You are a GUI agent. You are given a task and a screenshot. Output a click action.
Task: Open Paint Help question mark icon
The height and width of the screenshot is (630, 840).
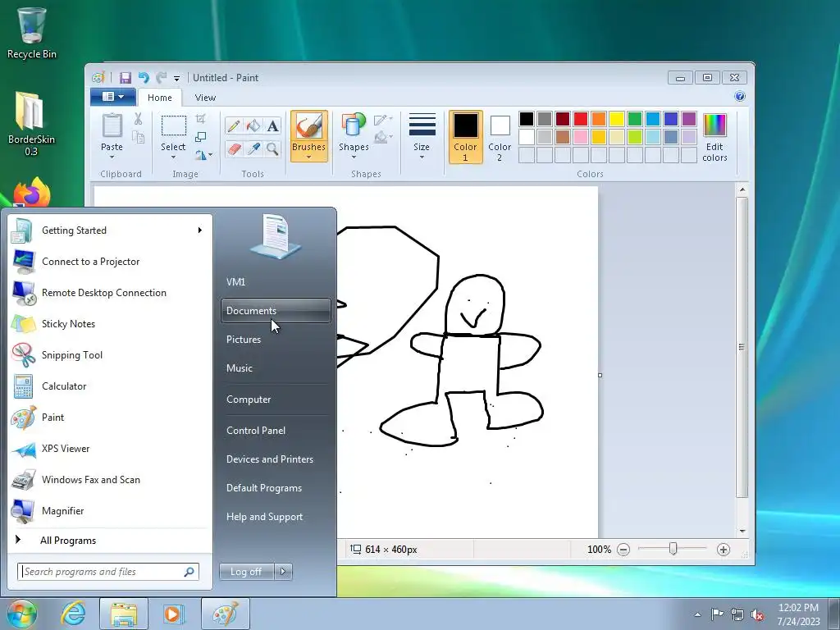[x=740, y=97]
